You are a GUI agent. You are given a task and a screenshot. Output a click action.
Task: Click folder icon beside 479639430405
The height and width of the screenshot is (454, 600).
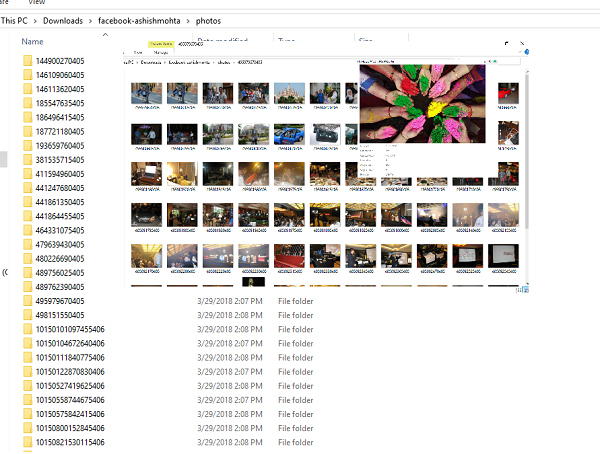click(x=28, y=245)
